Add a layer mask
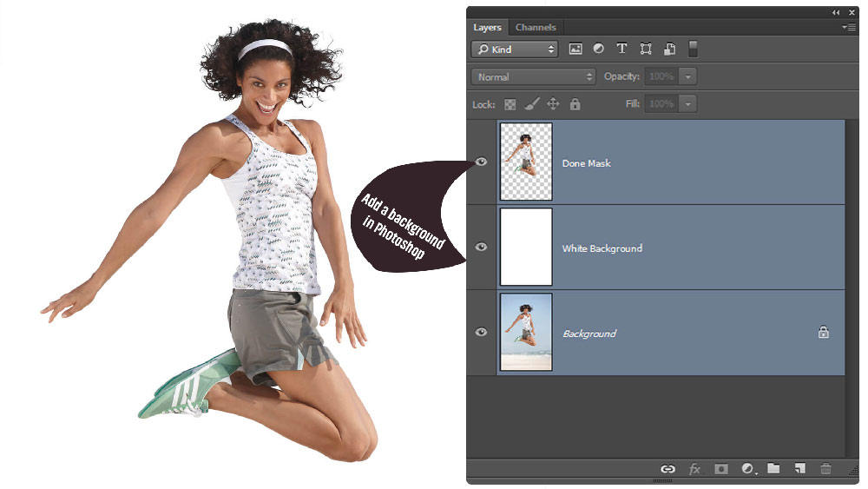The image size is (868, 489). 720,469
